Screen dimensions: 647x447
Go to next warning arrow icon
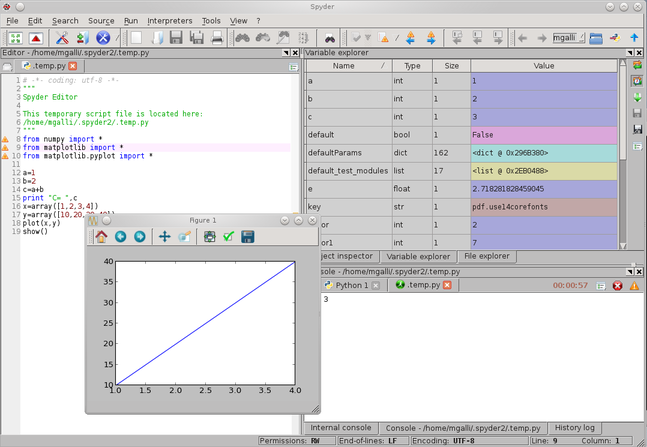431,38
